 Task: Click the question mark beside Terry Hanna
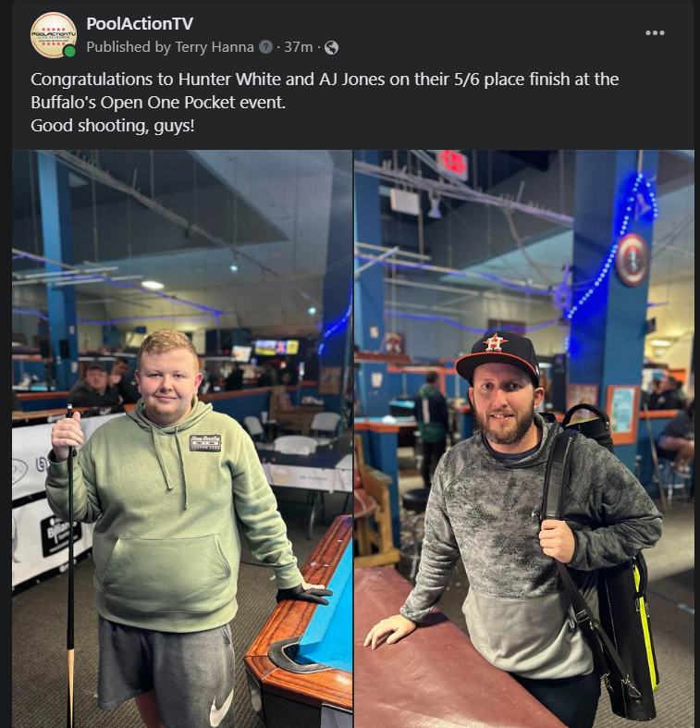[x=265, y=47]
